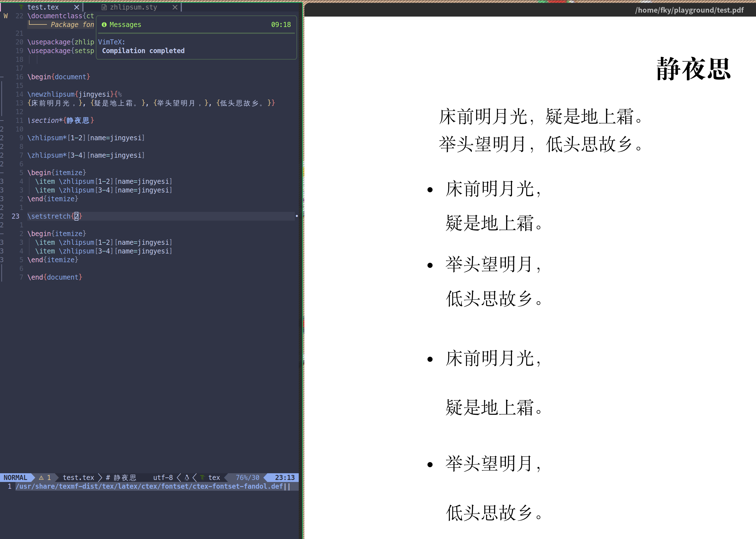Click the diagnostic count 1 next to the warning icon
This screenshot has height=539, width=756.
(49, 478)
